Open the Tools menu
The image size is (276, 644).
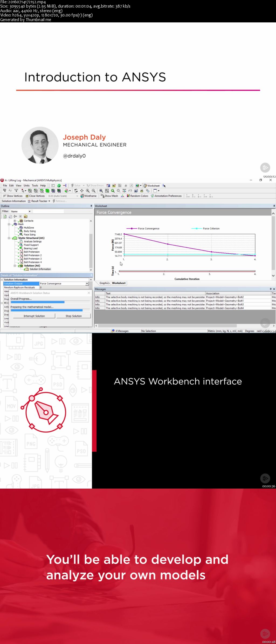tap(35, 186)
